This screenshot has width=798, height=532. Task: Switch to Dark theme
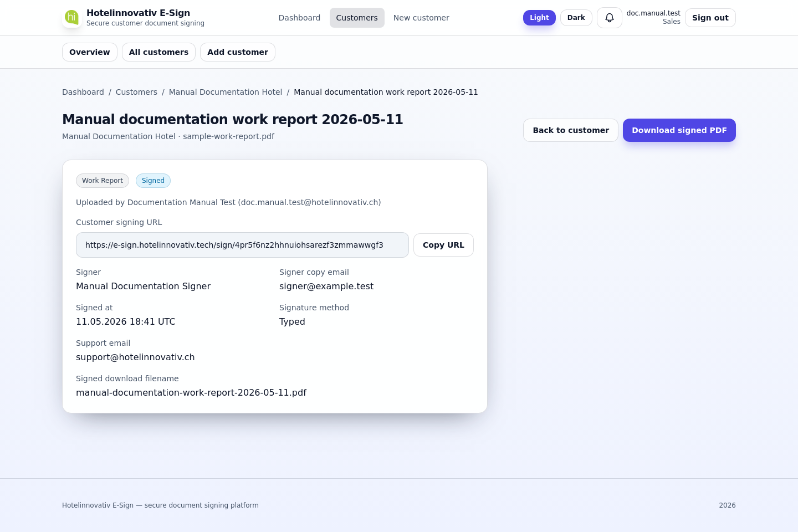[576, 18]
